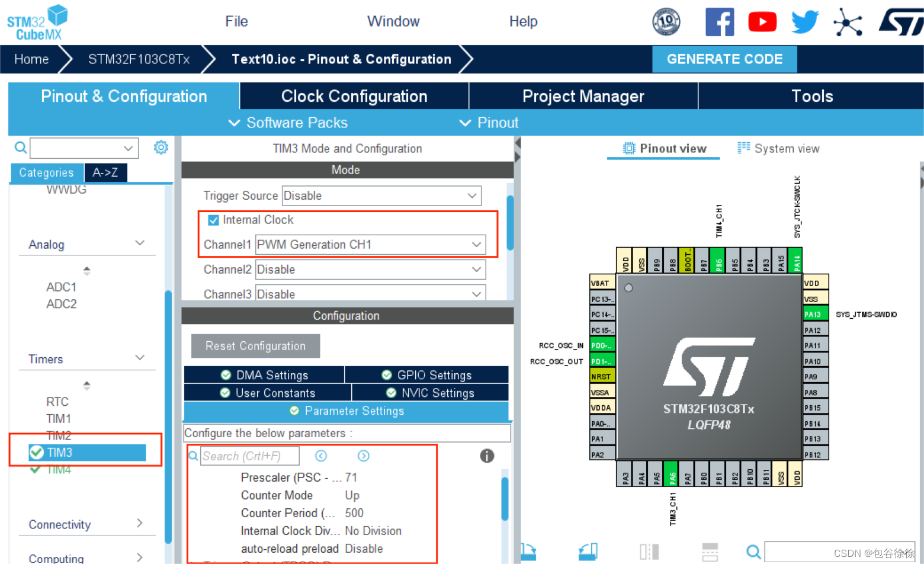
Task: Click the parameter info icon
Action: click(487, 456)
